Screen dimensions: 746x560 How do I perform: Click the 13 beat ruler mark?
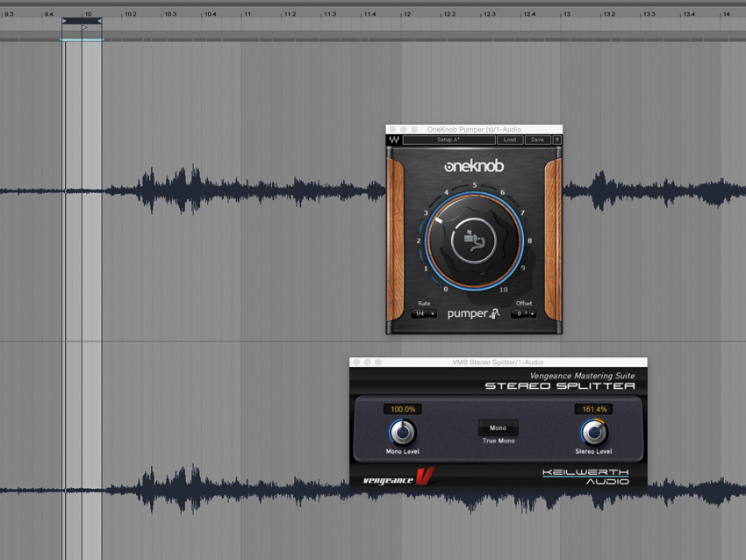[x=567, y=14]
